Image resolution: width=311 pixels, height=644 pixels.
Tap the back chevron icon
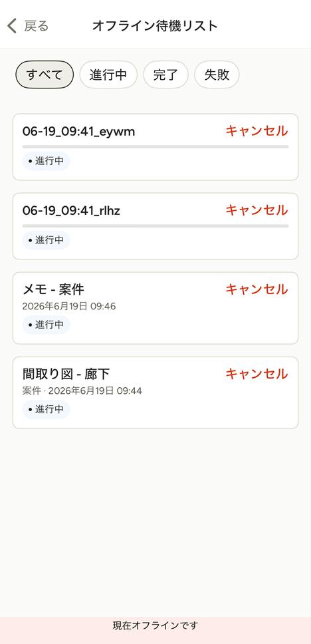coord(12,26)
